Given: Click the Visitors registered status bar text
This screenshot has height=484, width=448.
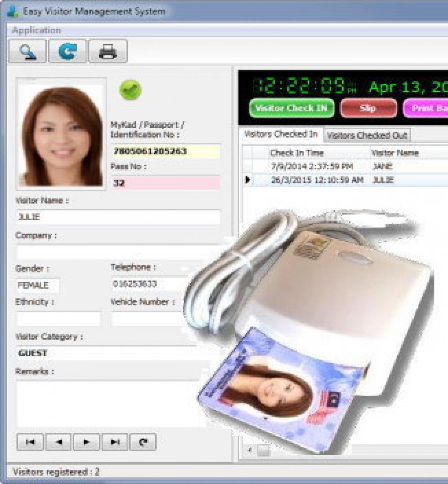Looking at the screenshot, I should 56,472.
